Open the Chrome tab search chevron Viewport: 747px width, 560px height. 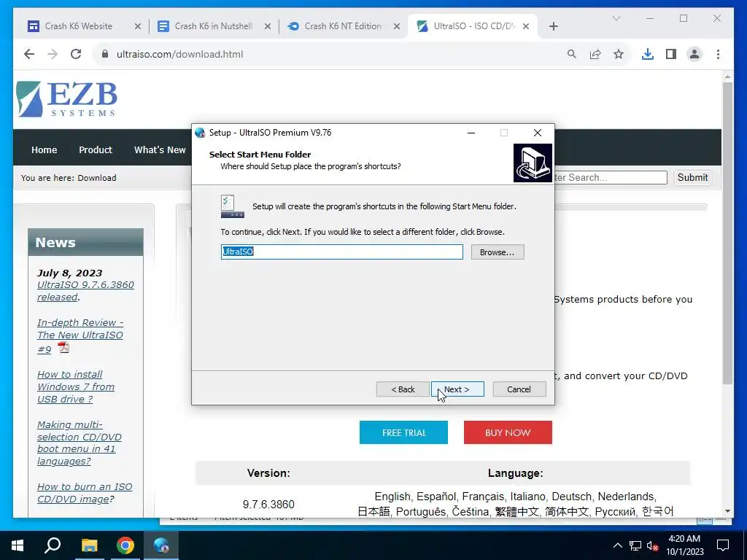(616, 18)
